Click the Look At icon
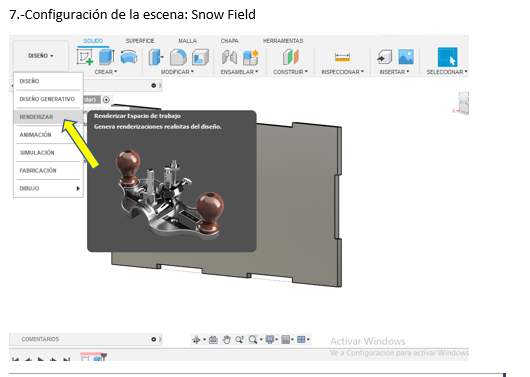Viewport: 530px width, 377px height. (x=213, y=339)
